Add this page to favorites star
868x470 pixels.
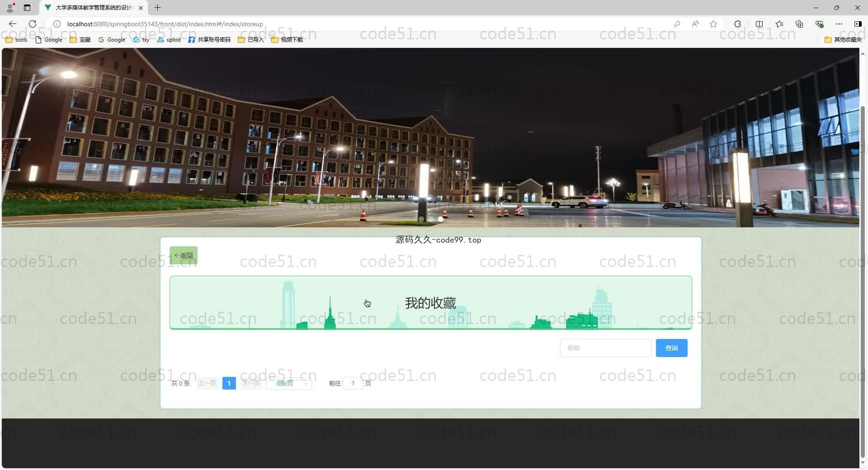pyautogui.click(x=713, y=24)
